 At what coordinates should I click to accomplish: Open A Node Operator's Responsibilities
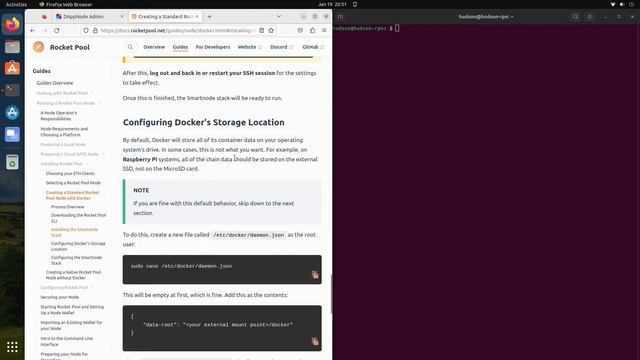[x=59, y=116]
